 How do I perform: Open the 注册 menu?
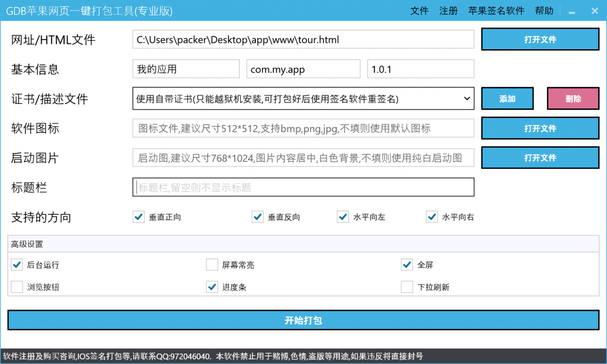(448, 11)
